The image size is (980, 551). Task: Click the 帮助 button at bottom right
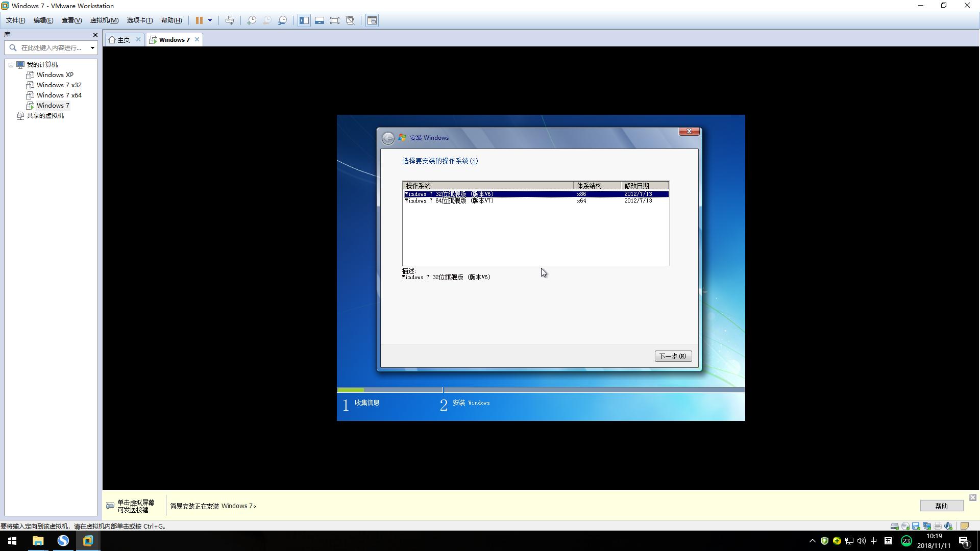(942, 506)
